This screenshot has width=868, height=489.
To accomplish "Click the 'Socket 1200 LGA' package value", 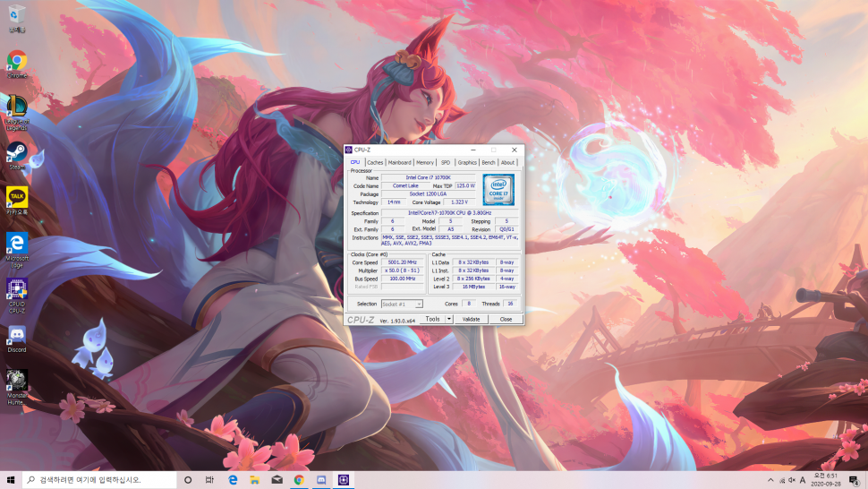I will point(428,193).
